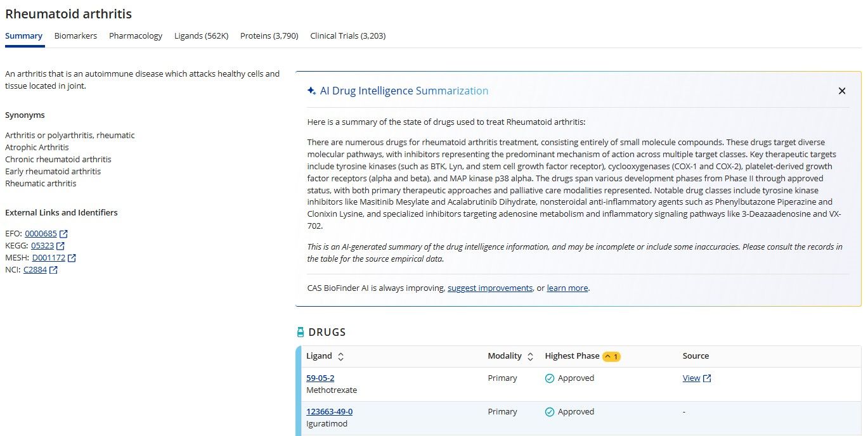Click the external link icon next to View
This screenshot has width=868, height=436.
[x=707, y=378]
